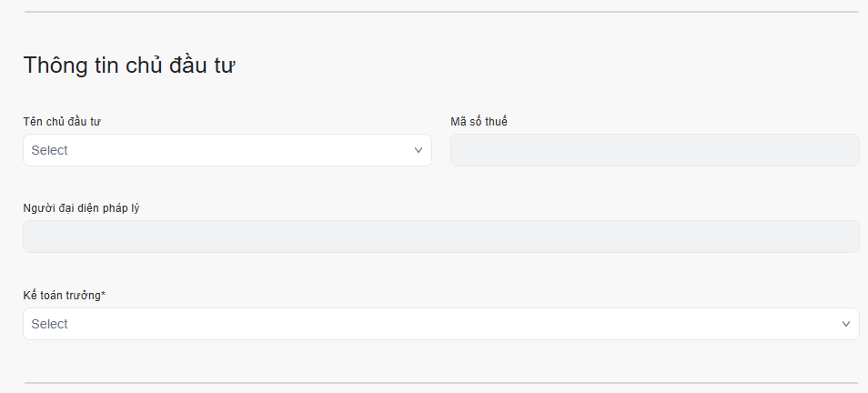This screenshot has width=868, height=393.
Task: Open the Tên chủ đầu tư dropdown
Action: (x=227, y=150)
